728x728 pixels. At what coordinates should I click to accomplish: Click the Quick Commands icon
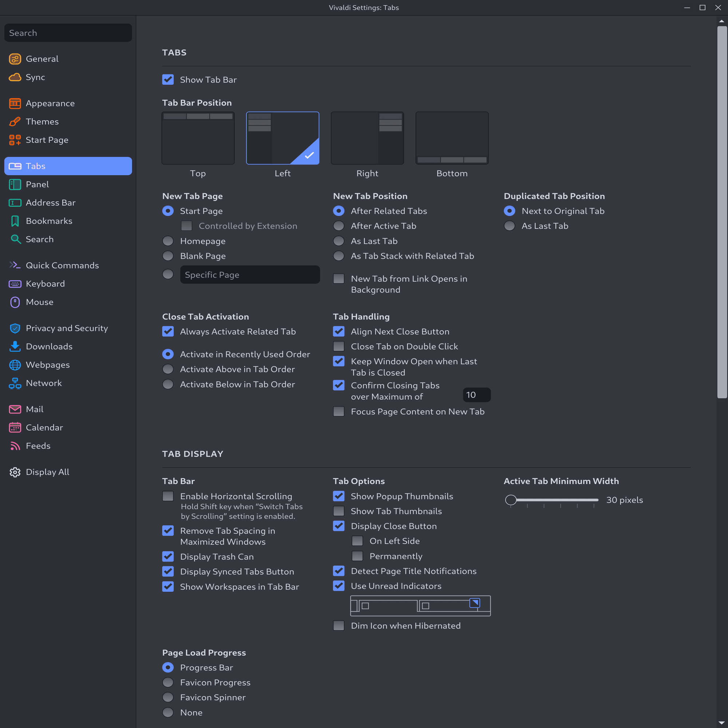coord(15,265)
